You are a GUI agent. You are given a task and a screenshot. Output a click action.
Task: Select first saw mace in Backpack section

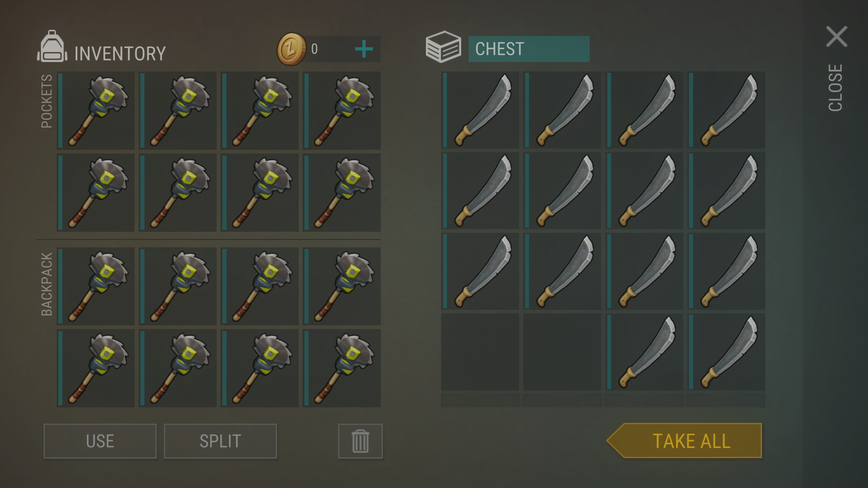[x=96, y=286]
